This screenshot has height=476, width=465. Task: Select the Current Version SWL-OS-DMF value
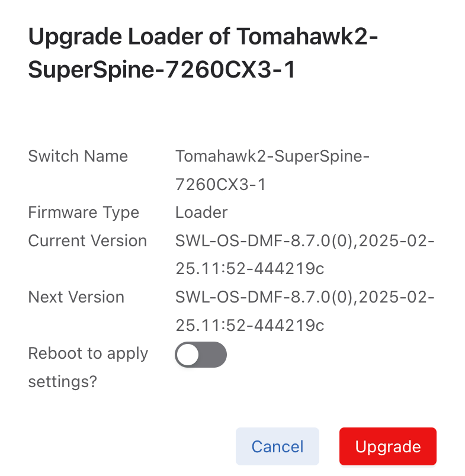(305, 241)
